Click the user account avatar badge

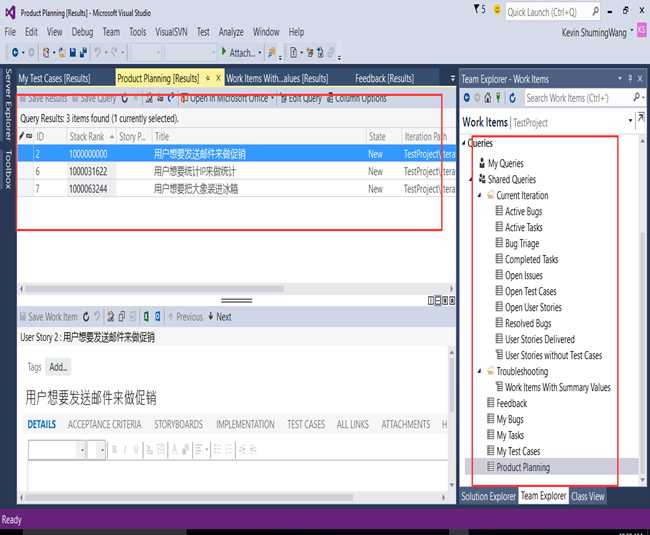(642, 30)
